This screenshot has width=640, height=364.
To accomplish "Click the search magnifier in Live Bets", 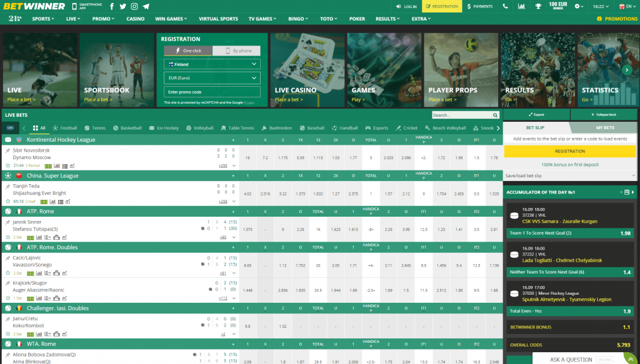I will [x=495, y=116].
